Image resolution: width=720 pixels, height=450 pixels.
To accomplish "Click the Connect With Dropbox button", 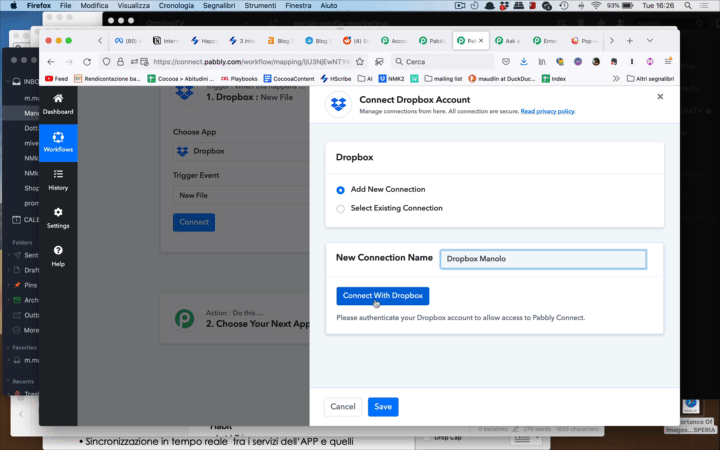I will coord(382,296).
